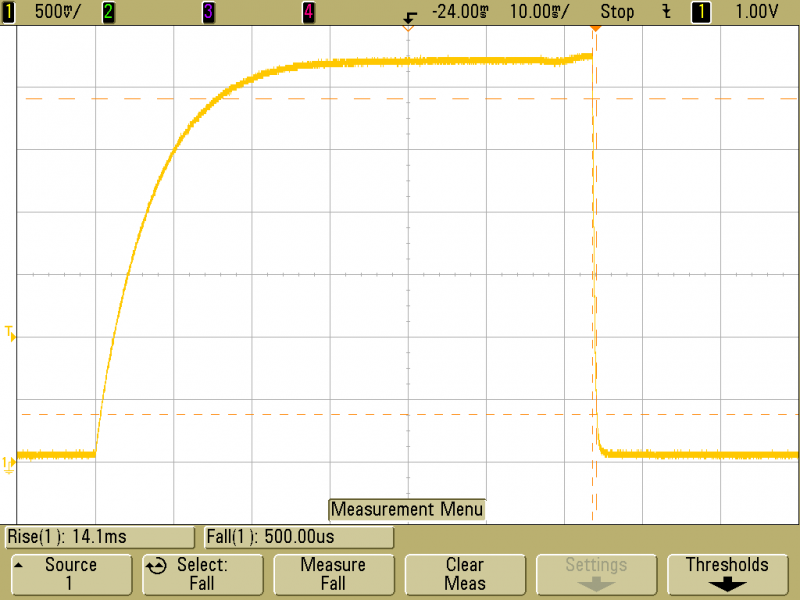
Task: Click the Measure Fall softkey
Action: [x=333, y=574]
